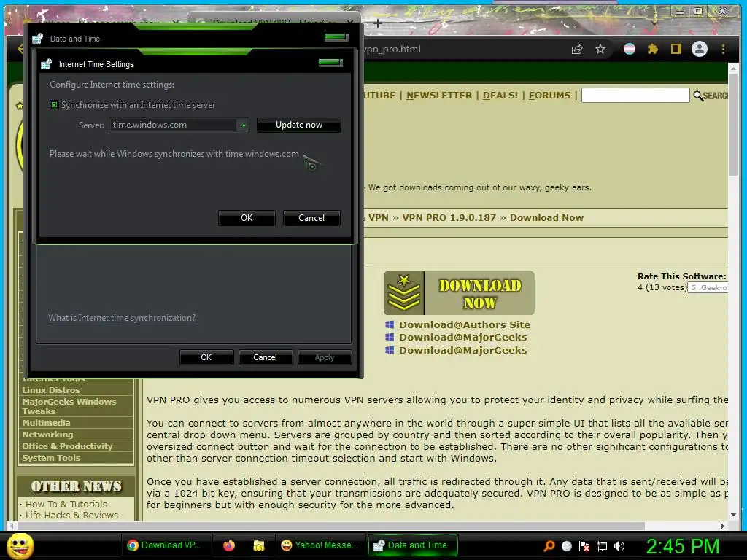Click green title bar button of Internet Time Settings

point(330,62)
